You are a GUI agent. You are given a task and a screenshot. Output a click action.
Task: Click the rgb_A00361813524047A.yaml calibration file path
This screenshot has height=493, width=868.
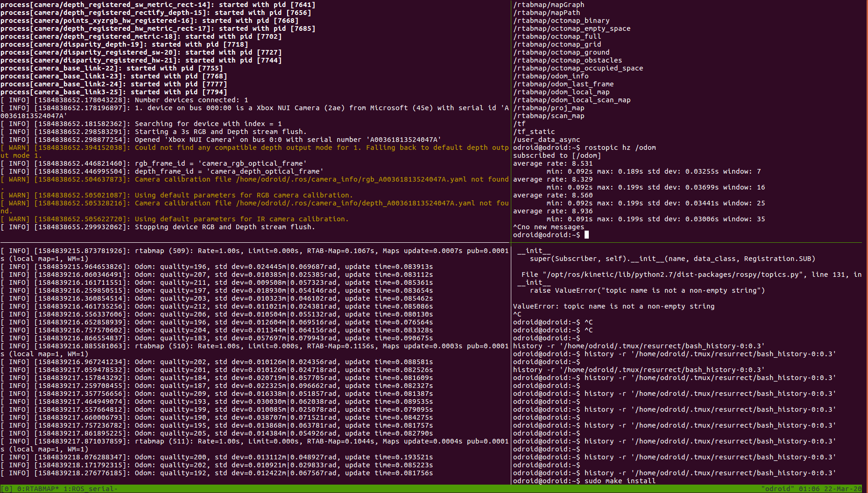tap(351, 179)
